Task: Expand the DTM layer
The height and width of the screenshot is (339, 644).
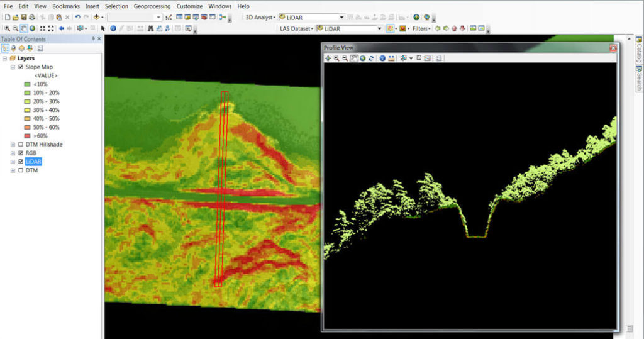Action: tap(13, 170)
